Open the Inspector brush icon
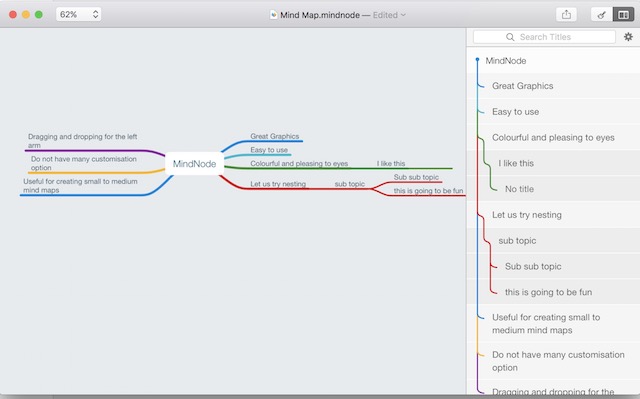 601,15
